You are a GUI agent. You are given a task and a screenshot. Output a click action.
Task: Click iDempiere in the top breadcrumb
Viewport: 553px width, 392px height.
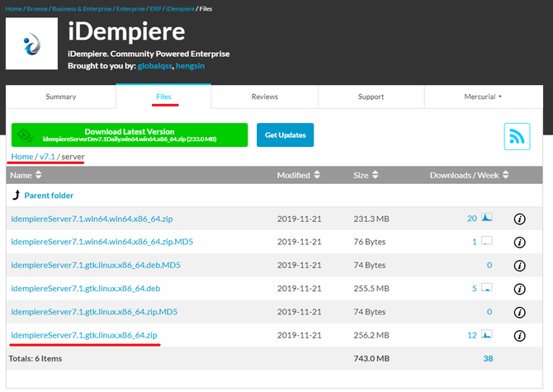[x=180, y=9]
